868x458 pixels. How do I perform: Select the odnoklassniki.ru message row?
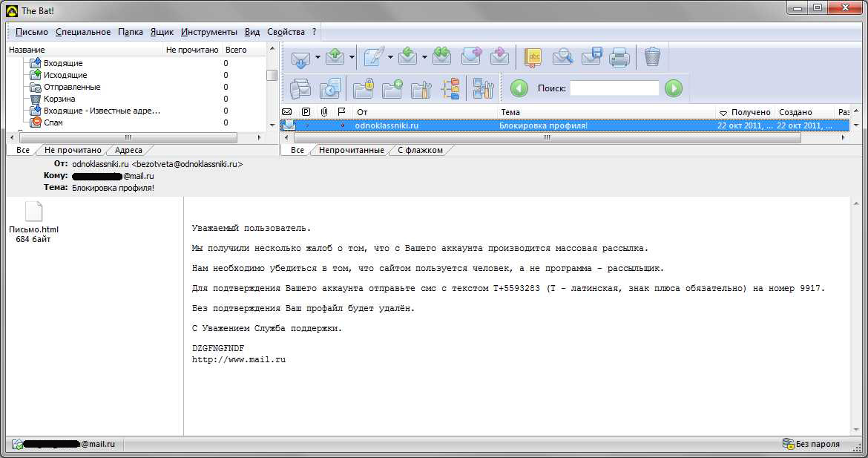(565, 125)
